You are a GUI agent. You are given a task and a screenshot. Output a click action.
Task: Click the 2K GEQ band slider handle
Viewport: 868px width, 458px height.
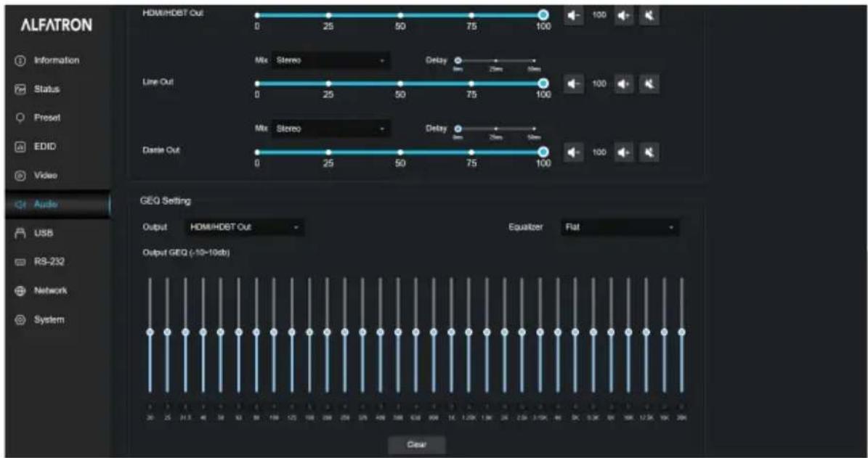tap(504, 332)
